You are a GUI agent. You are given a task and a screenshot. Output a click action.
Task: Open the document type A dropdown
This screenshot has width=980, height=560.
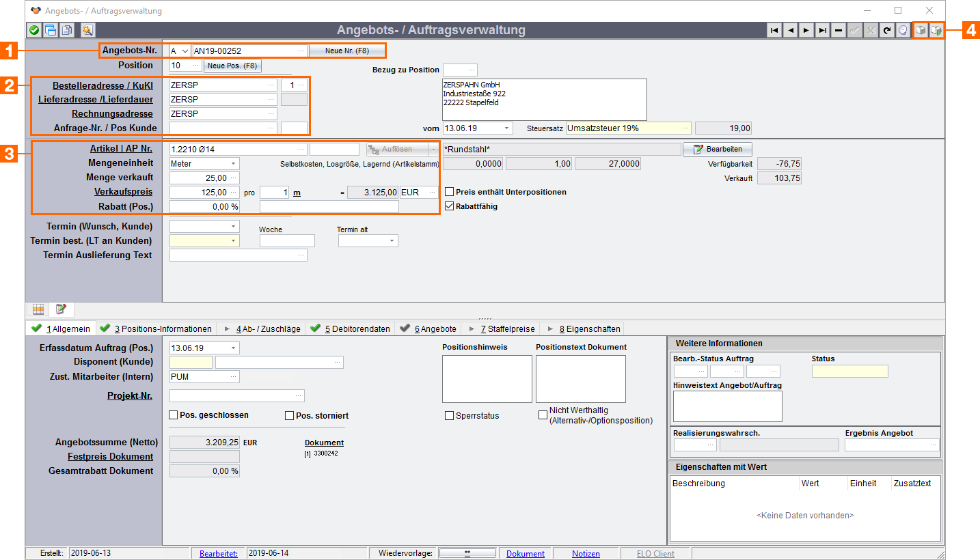(x=185, y=51)
